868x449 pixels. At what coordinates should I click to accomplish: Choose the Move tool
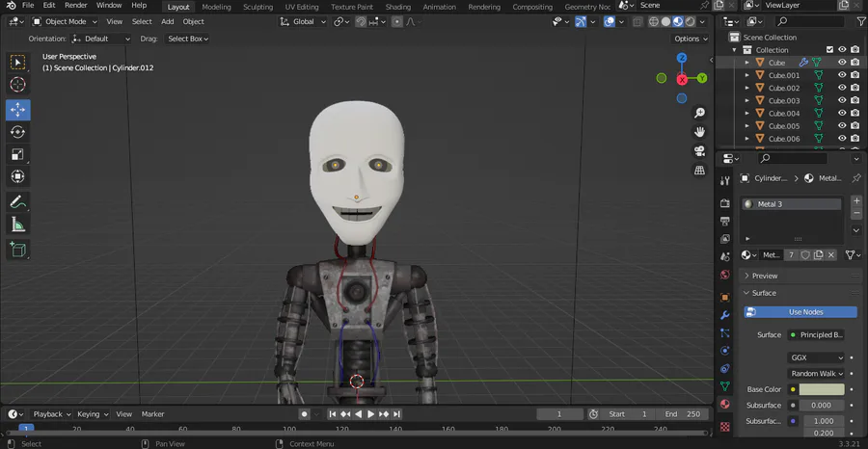[17, 110]
